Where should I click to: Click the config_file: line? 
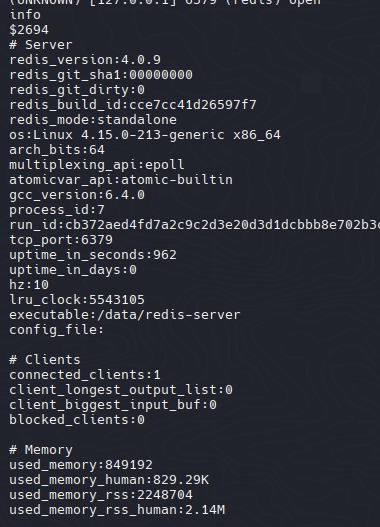pyautogui.click(x=57, y=330)
